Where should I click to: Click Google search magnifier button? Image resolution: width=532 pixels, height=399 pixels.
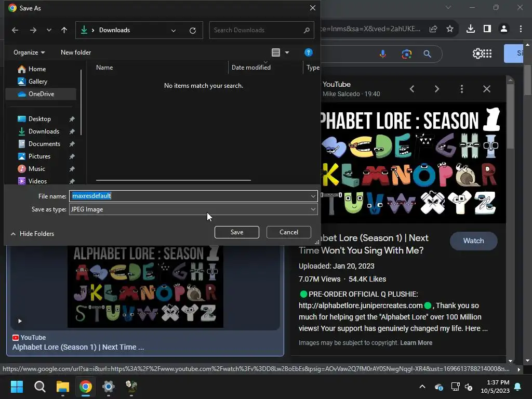pyautogui.click(x=428, y=54)
